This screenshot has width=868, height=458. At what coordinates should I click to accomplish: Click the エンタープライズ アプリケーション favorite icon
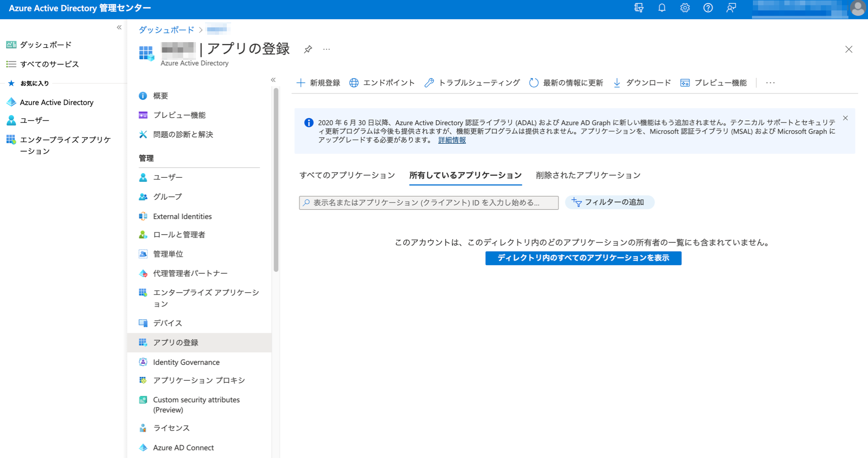pyautogui.click(x=11, y=139)
